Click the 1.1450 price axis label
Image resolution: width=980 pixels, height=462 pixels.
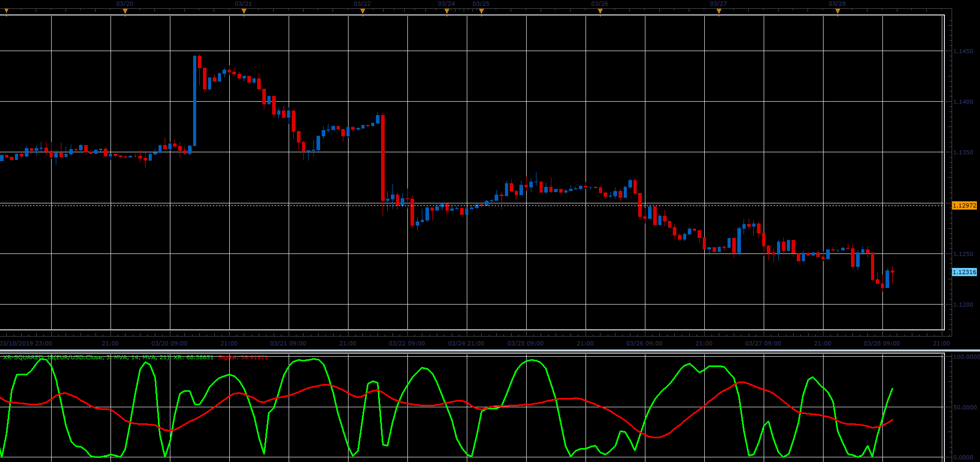[x=963, y=51]
